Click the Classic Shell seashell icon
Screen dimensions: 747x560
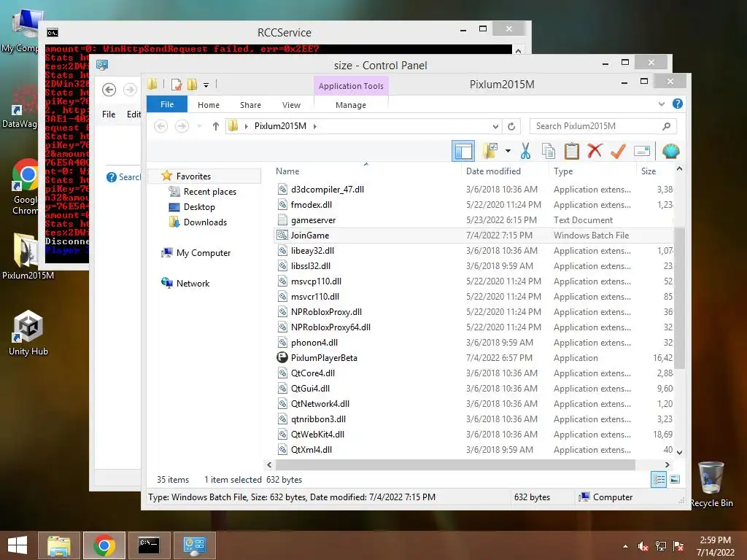pyautogui.click(x=671, y=152)
